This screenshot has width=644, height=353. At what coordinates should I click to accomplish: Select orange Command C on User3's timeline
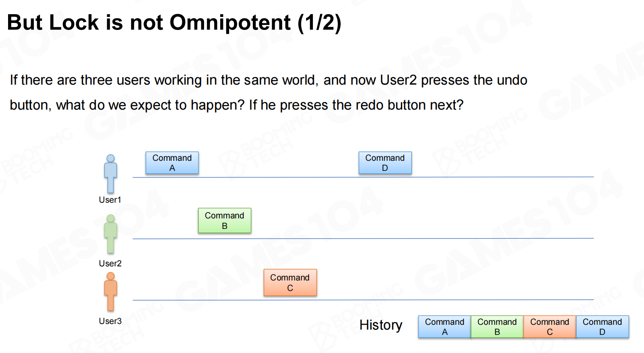click(290, 282)
